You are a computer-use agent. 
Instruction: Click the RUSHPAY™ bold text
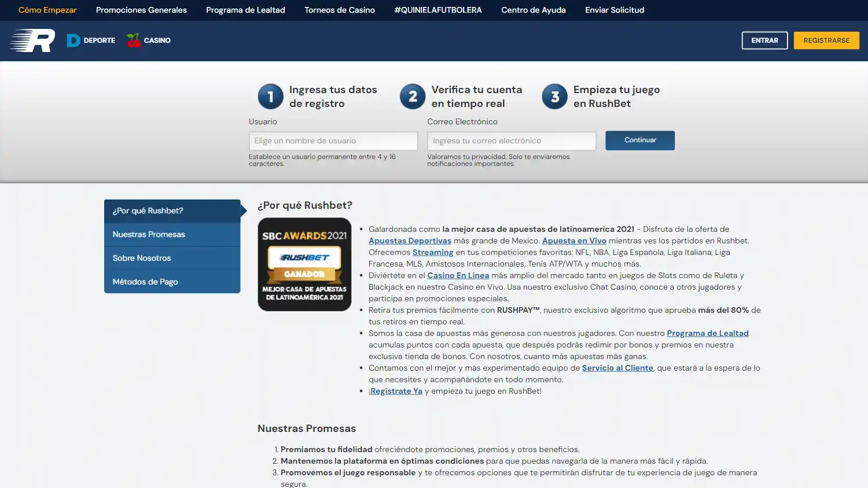[518, 310]
